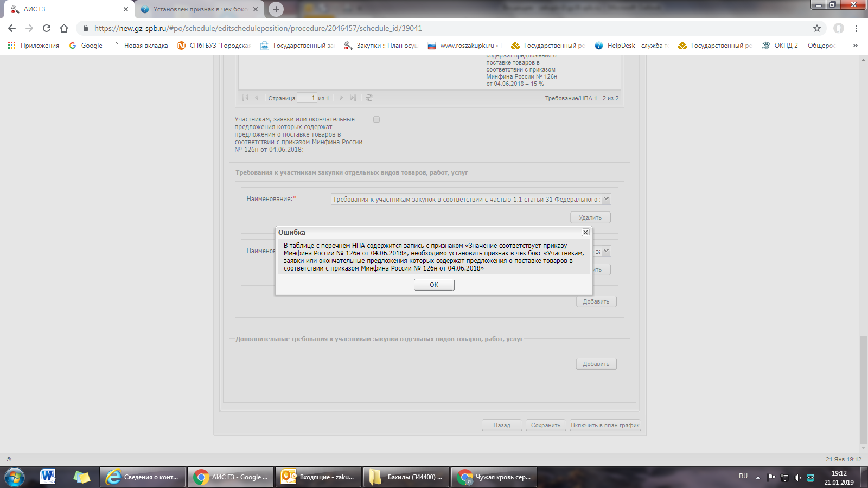This screenshot has height=488, width=868.
Task: Open the Новая вкладка bookmark
Action: tap(140, 46)
